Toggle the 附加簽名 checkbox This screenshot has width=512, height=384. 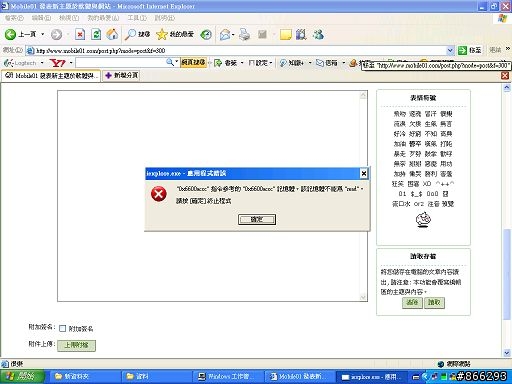tap(62, 328)
